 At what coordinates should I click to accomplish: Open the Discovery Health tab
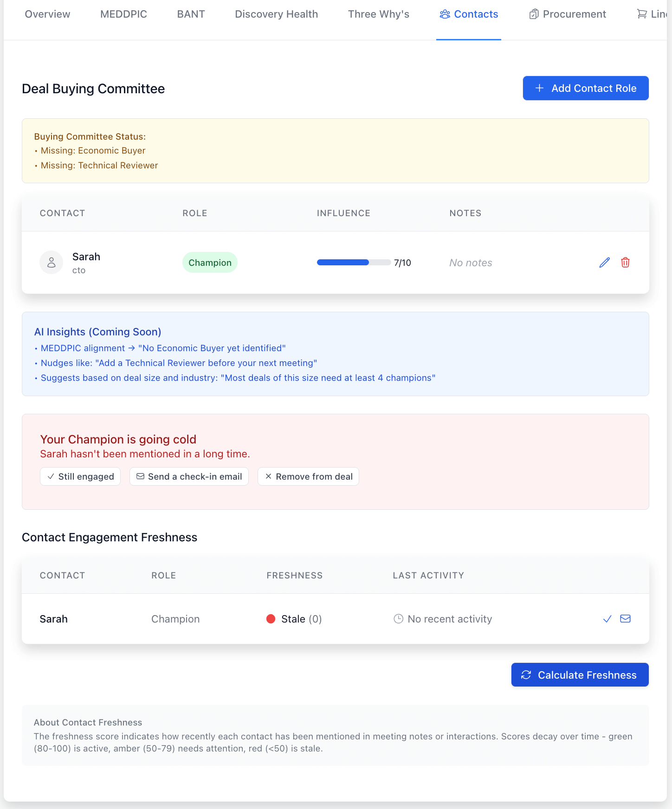click(276, 14)
